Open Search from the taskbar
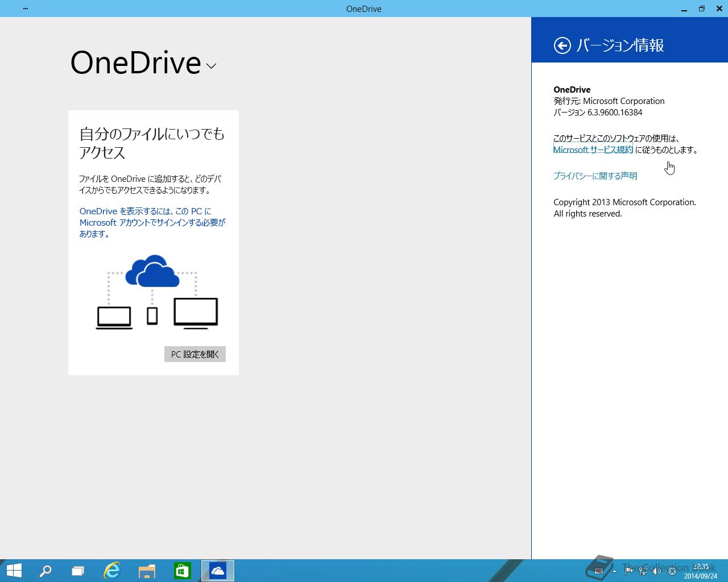Viewport: 728px width, 582px height. point(45,571)
